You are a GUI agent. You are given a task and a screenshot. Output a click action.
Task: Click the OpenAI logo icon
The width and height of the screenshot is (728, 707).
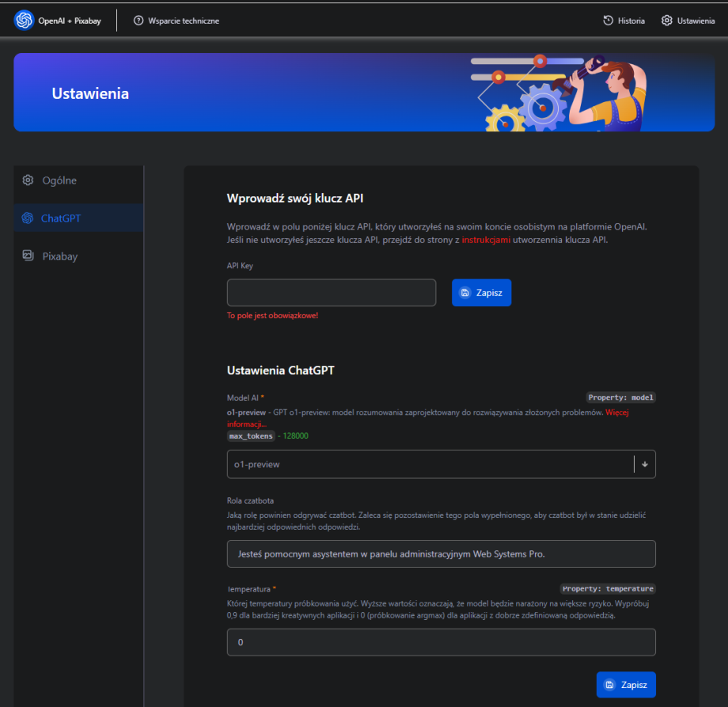pos(24,21)
